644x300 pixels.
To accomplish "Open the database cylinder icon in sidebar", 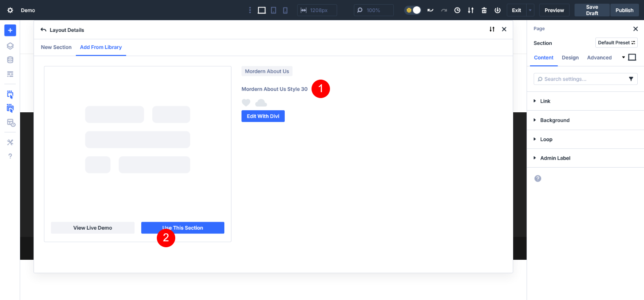I will [10, 60].
